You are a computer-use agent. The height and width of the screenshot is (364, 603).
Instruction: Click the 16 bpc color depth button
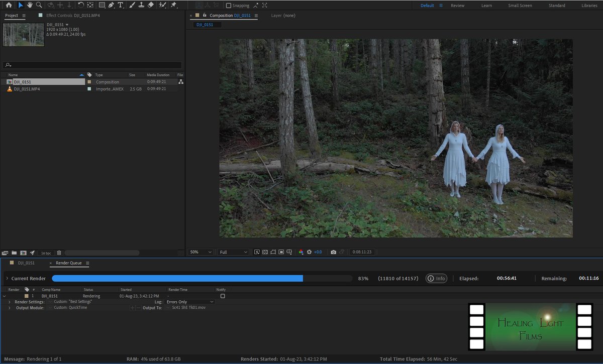coord(46,253)
